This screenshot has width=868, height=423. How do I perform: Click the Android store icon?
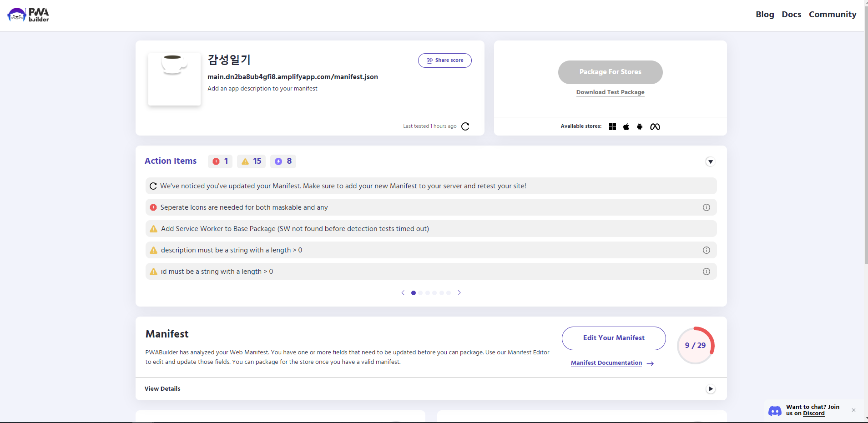click(x=640, y=127)
